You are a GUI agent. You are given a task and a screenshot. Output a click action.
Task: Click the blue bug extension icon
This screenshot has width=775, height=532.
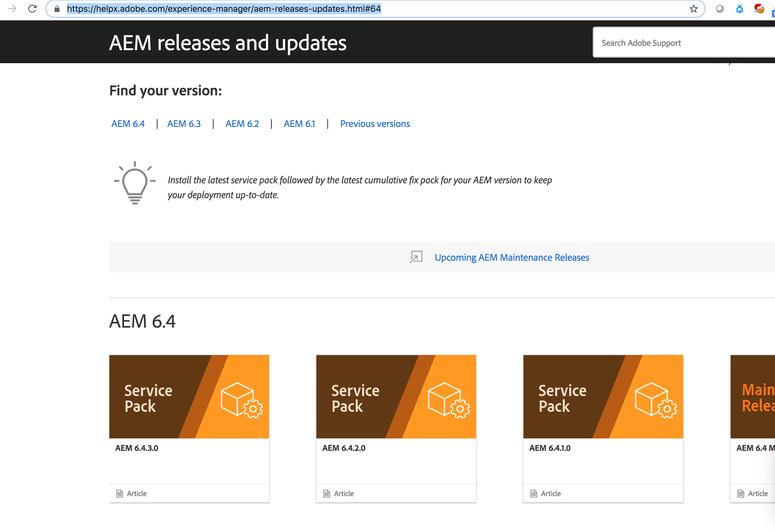pos(739,9)
